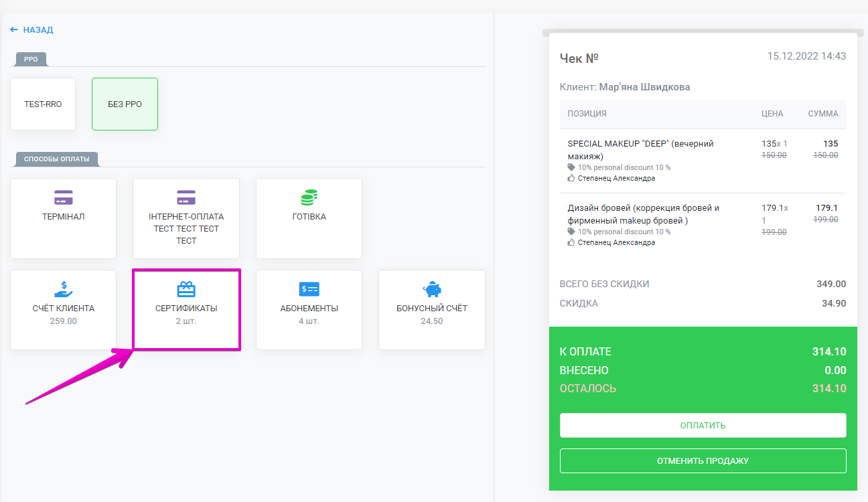Click the certificates count 2 шт.
Viewport: 868px width, 502px height.
186,321
